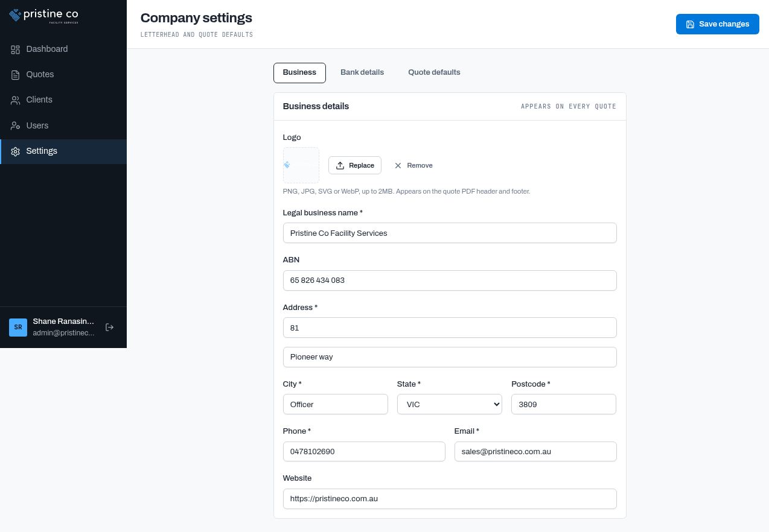Click the Website field label
769x532 pixels.
coord(297,478)
